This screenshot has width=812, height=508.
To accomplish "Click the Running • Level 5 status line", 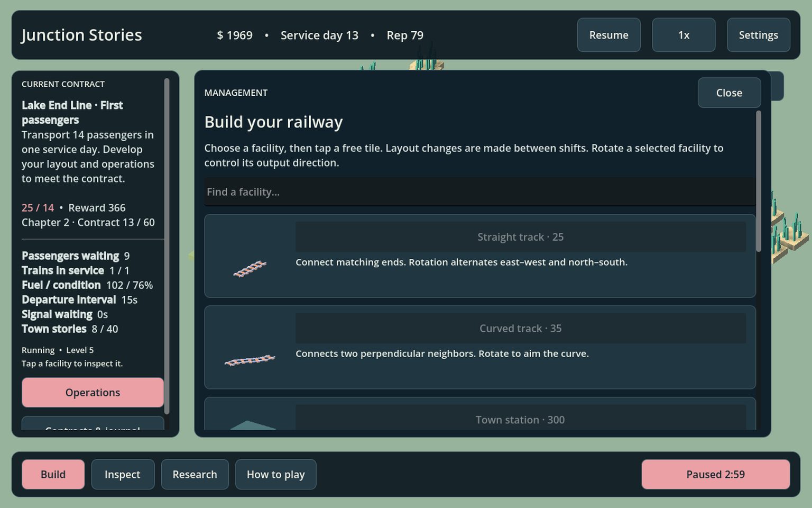I will tap(58, 350).
